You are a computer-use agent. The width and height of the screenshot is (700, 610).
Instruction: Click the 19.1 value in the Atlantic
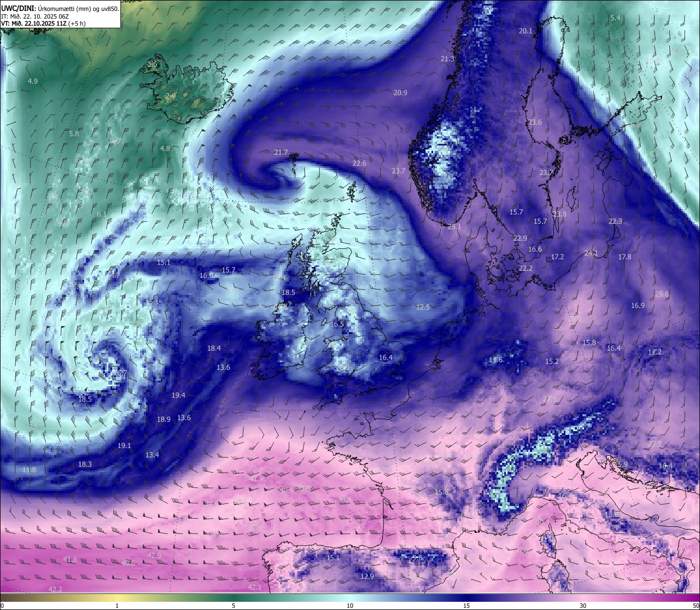click(x=124, y=445)
